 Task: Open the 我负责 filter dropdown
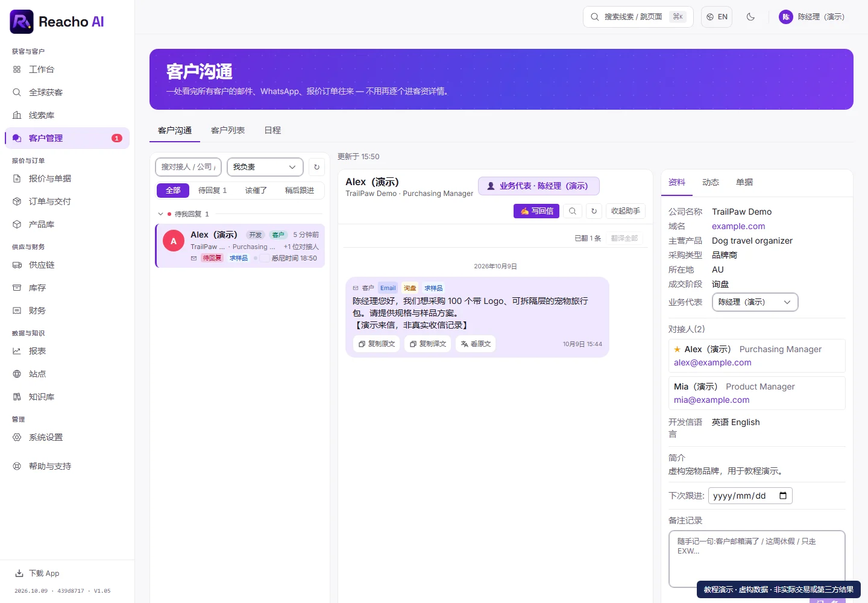click(x=265, y=167)
